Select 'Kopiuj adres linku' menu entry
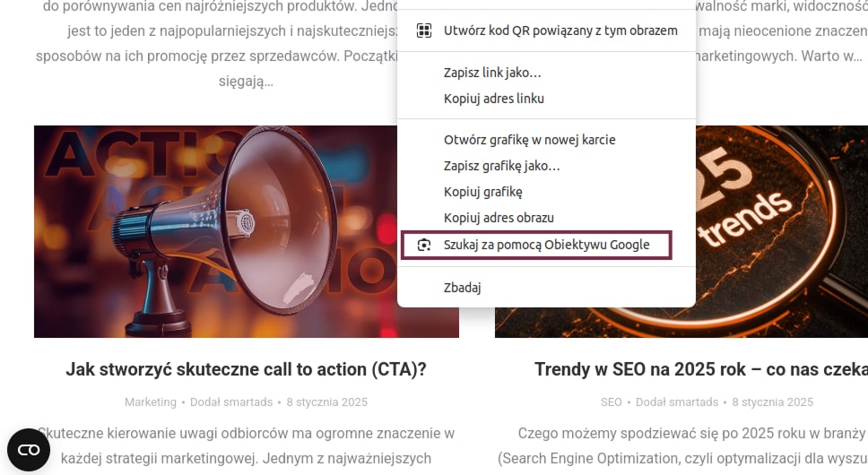 [x=493, y=98]
